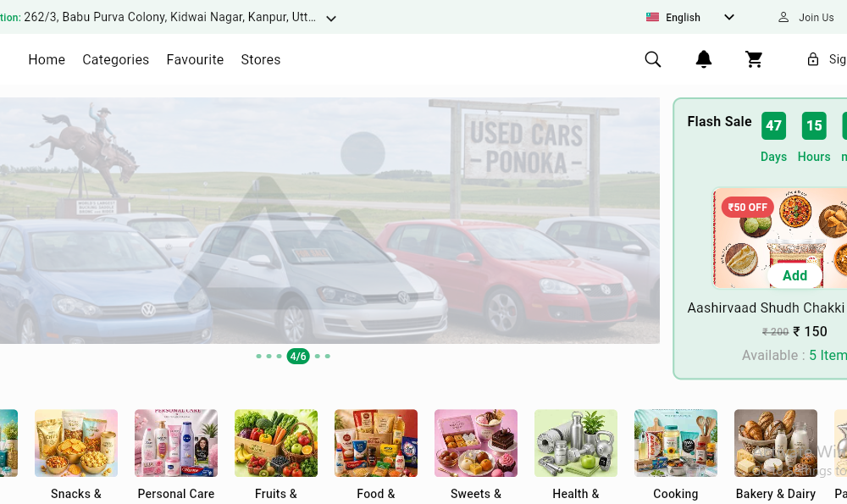Select the third banner carousel dot
Screen dimensions: 847x504
pos(279,356)
